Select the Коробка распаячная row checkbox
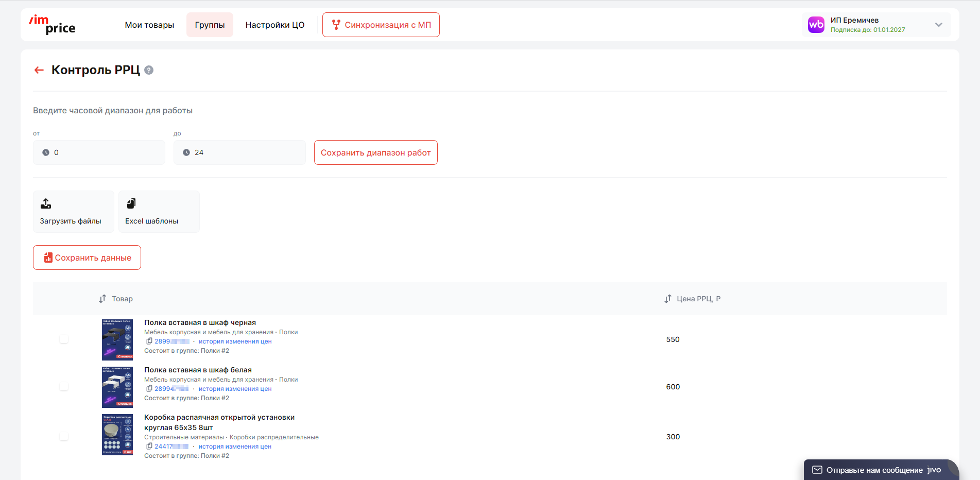Viewport: 980px width, 480px height. click(64, 436)
